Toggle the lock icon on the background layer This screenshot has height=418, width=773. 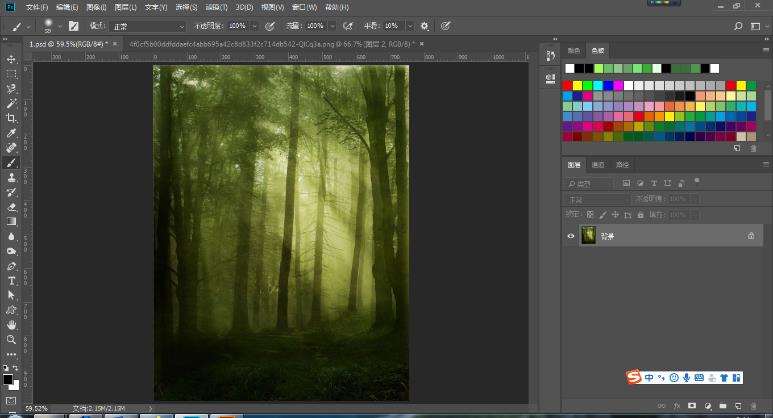[x=751, y=236]
